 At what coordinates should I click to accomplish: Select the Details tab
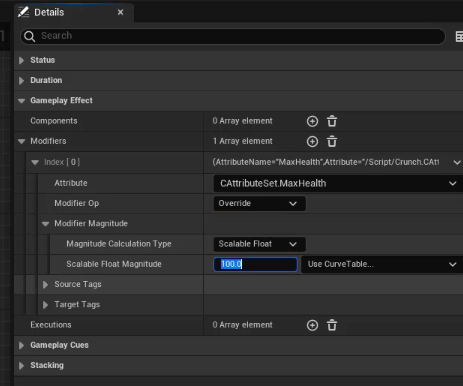tap(74, 13)
